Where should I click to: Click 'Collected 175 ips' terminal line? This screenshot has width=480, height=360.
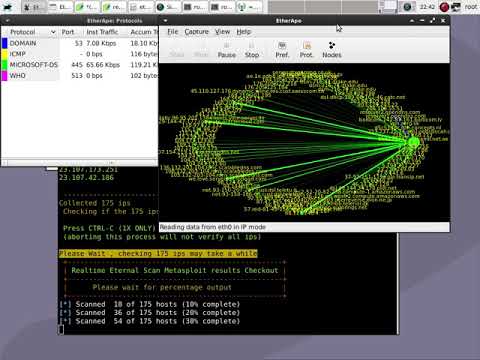[x=95, y=203]
